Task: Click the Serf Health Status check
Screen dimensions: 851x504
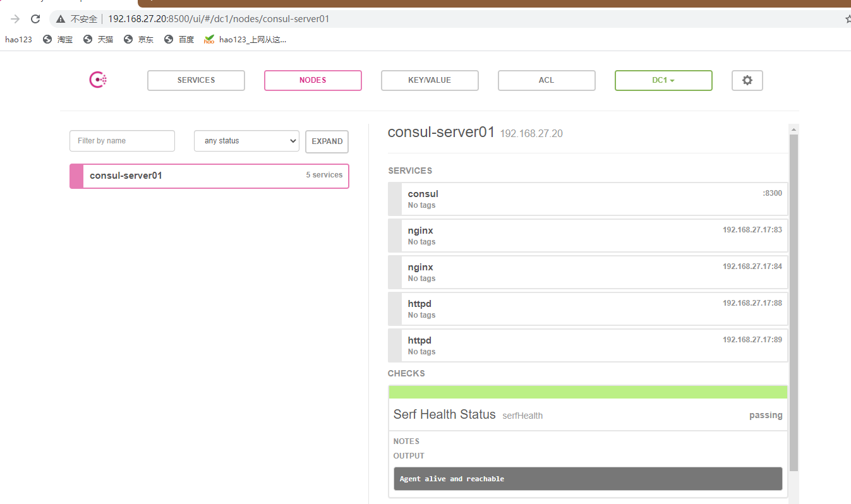Action: tap(444, 414)
